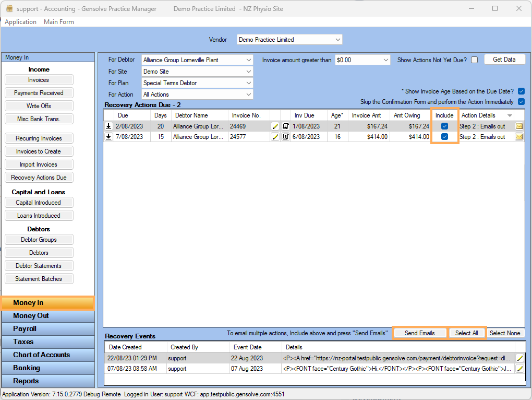
Task: Edit the 22/08/23 recovery event with pencil icon
Action: [x=519, y=358]
